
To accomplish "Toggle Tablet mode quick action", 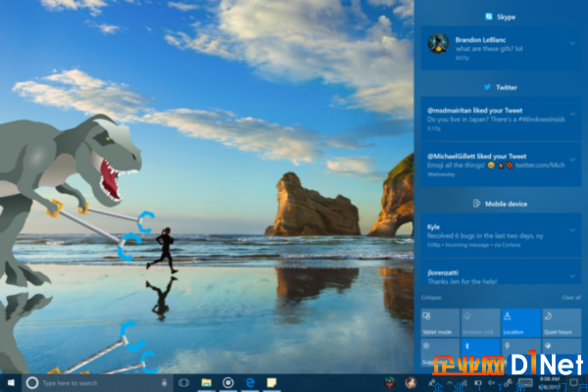I will pyautogui.click(x=440, y=322).
